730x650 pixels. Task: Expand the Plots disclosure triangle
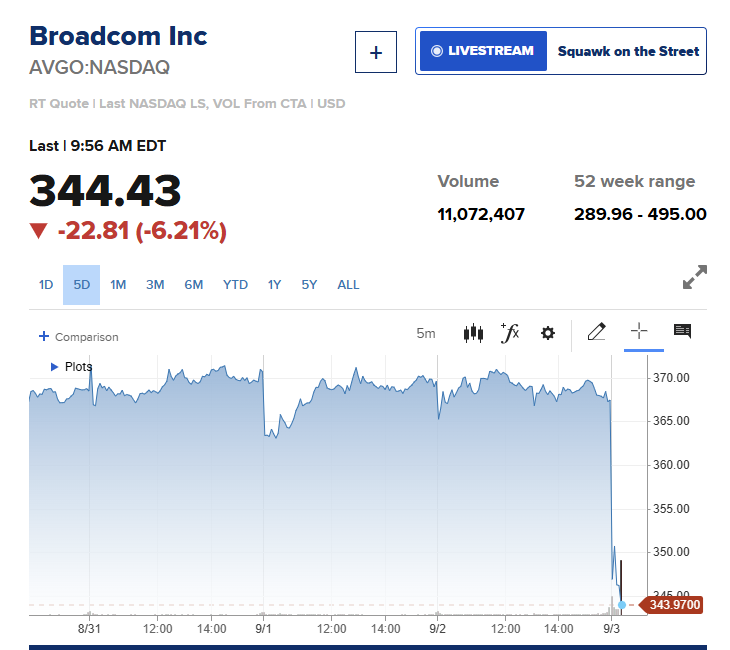[x=54, y=367]
